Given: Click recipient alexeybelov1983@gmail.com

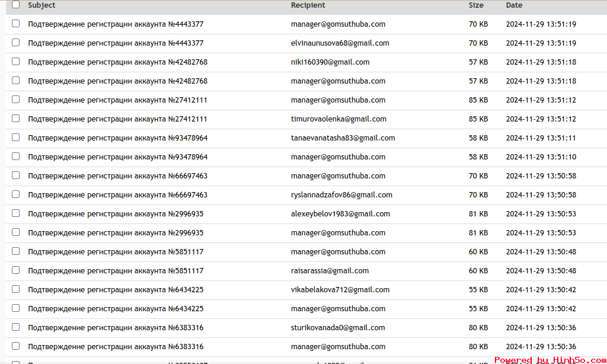Looking at the screenshot, I should point(340,214).
